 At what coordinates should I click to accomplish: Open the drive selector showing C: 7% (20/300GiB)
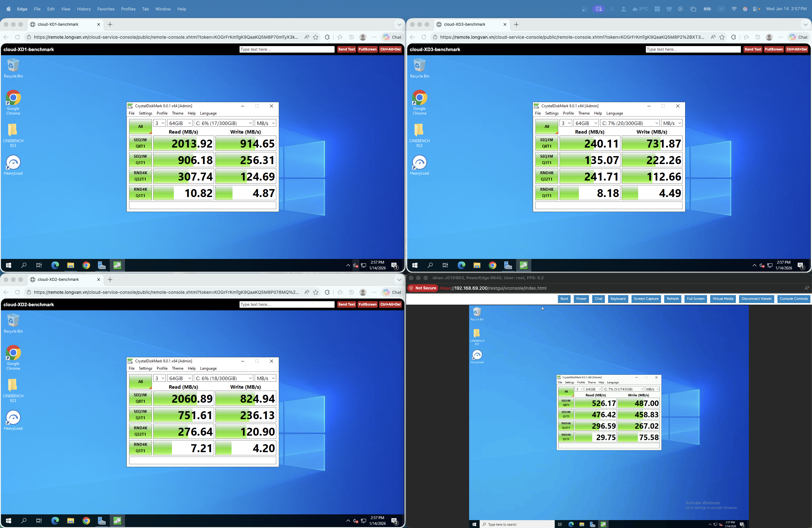point(630,122)
